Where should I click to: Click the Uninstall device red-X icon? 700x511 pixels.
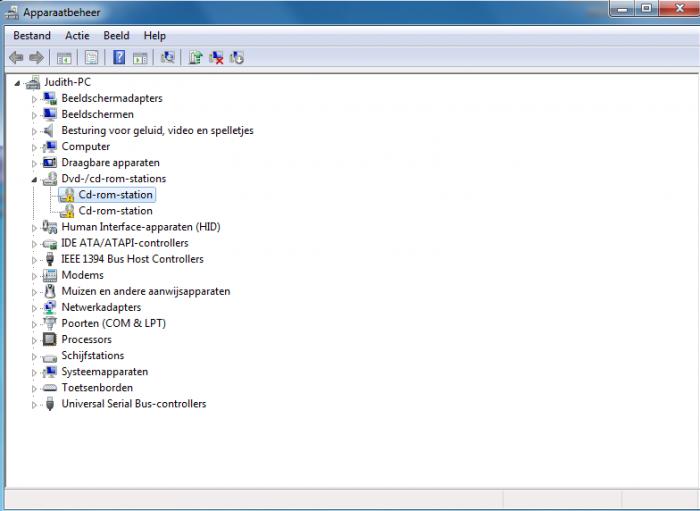[x=216, y=58]
